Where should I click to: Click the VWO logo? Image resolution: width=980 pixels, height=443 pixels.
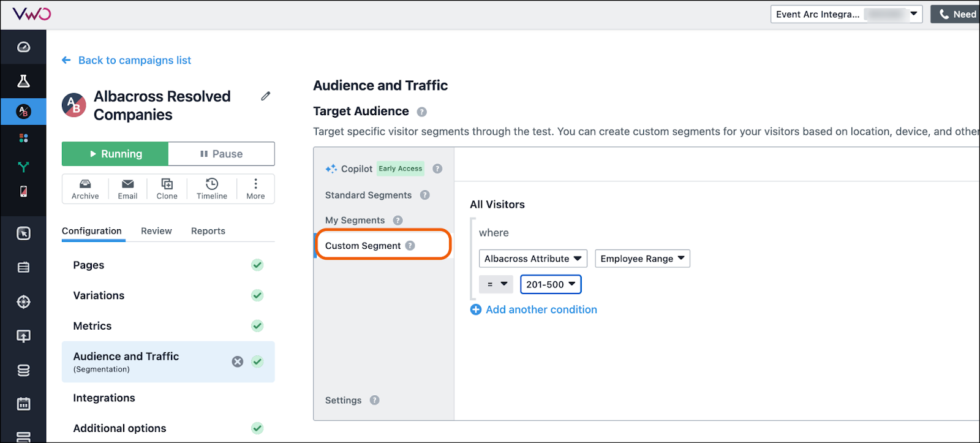click(32, 14)
